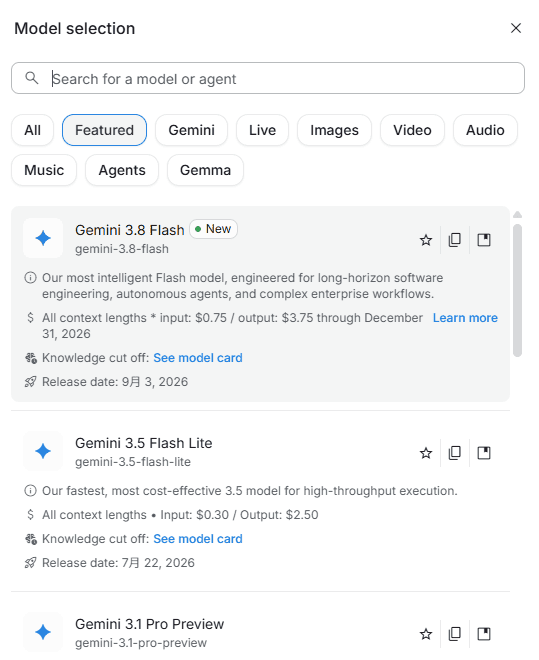
Task: Click the gemini-3.1-pro-preview ID text
Action: 141,643
